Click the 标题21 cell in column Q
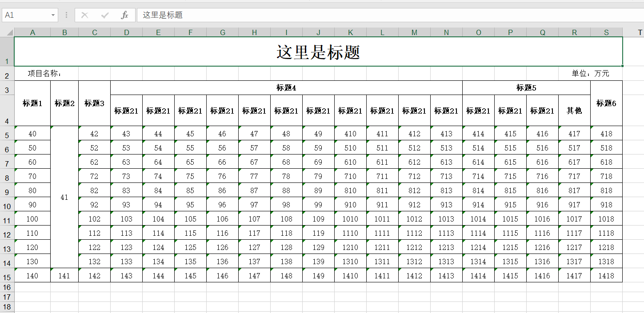The height and width of the screenshot is (313, 644). click(543, 111)
